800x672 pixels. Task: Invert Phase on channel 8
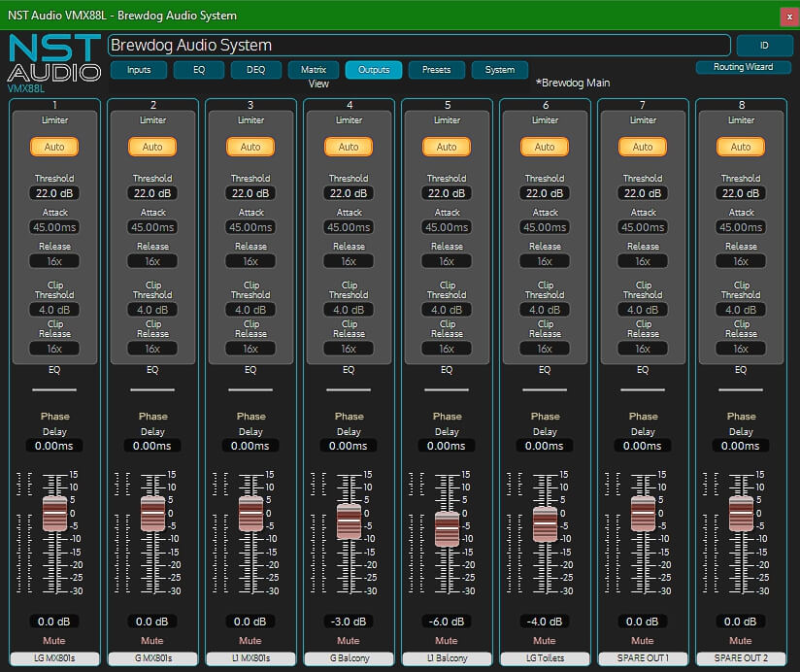pyautogui.click(x=741, y=417)
